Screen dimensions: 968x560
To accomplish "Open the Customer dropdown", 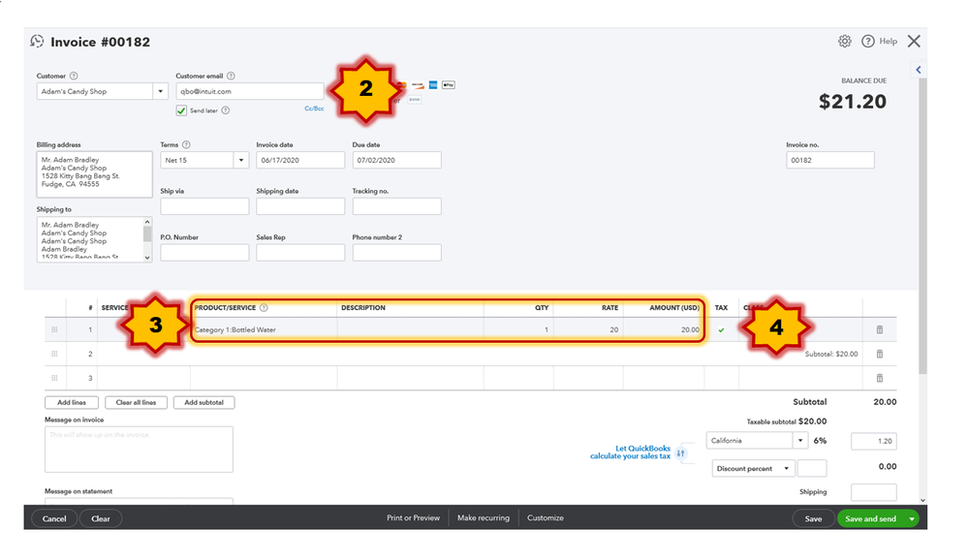I will 161,91.
